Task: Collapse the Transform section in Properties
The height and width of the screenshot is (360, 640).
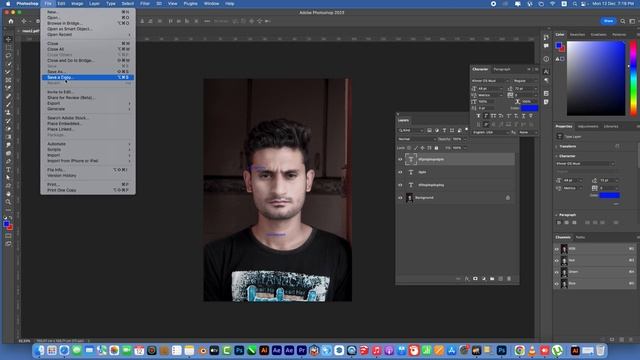Action: coord(557,146)
